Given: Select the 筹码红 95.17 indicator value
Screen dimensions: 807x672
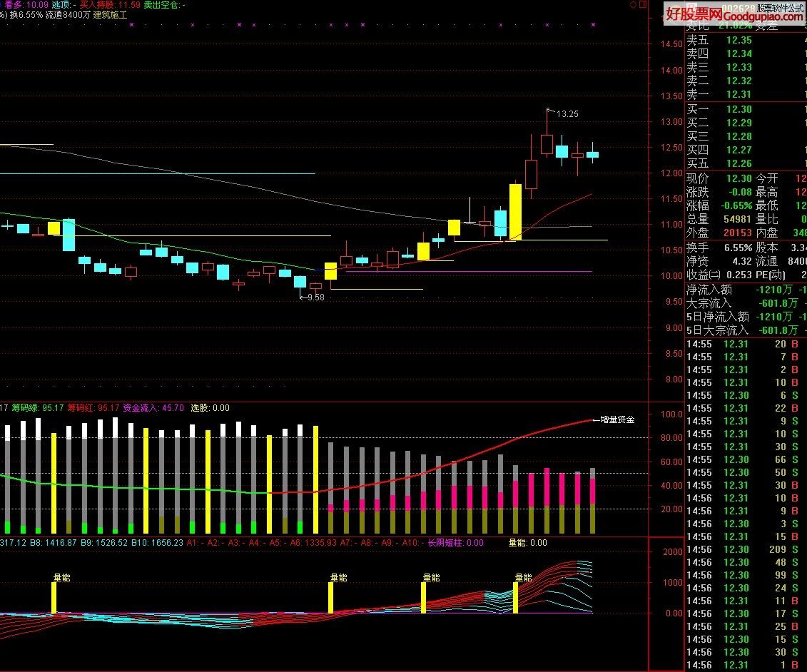Looking at the screenshot, I should point(93,408).
